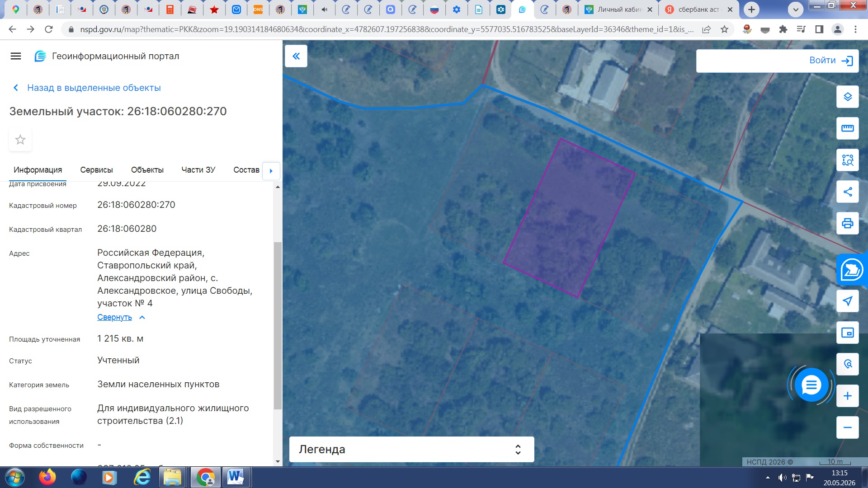Add parcel to favorites with star

(20, 140)
